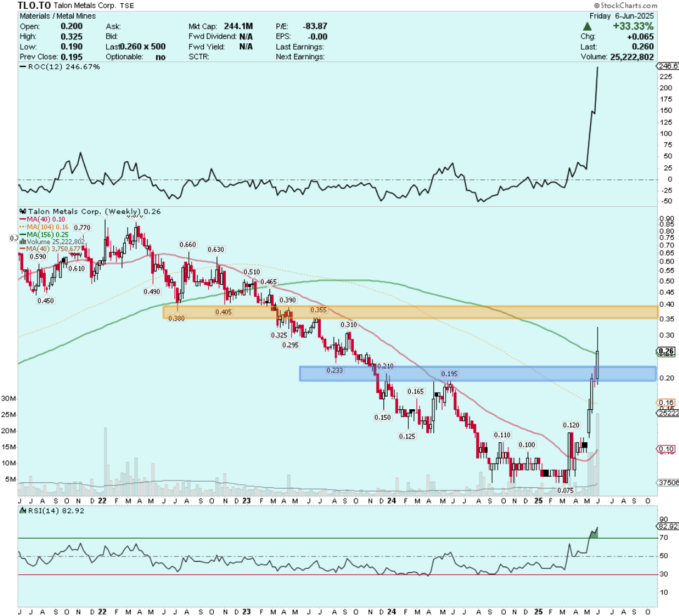Click the 0.120 price label on chart
Screen dimensions: 679x616
coord(571,425)
